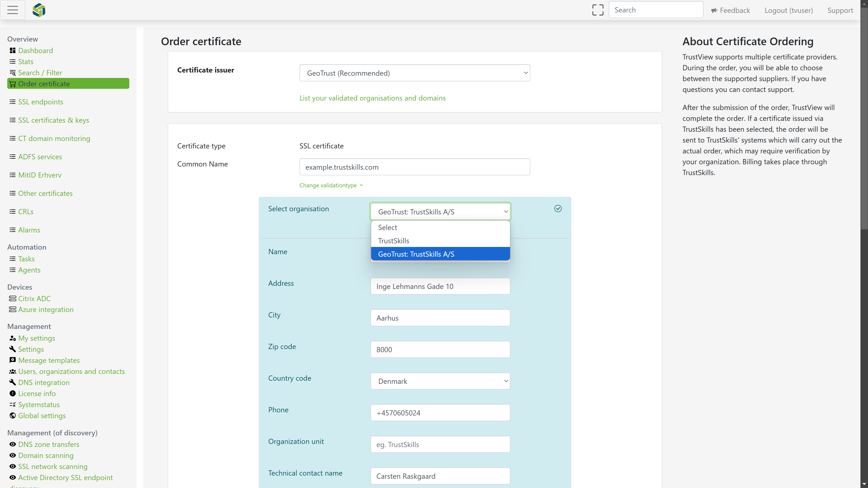Click the circled checkmark icon beside organisation
Image resolution: width=868 pixels, height=488 pixels.
(x=558, y=209)
